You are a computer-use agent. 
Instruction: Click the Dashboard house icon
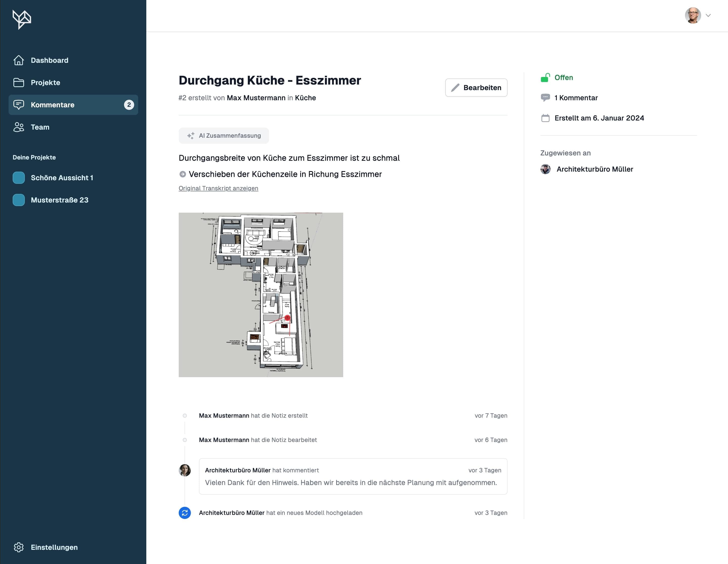click(x=19, y=60)
